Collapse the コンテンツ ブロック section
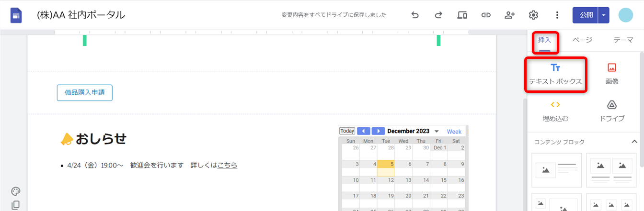This screenshot has width=644, height=211. (634, 142)
